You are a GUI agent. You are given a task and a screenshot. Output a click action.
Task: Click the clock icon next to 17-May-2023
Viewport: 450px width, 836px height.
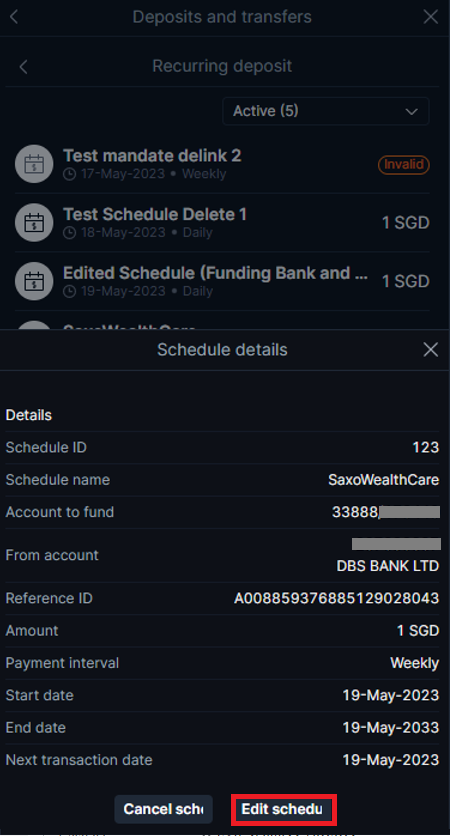[69, 174]
